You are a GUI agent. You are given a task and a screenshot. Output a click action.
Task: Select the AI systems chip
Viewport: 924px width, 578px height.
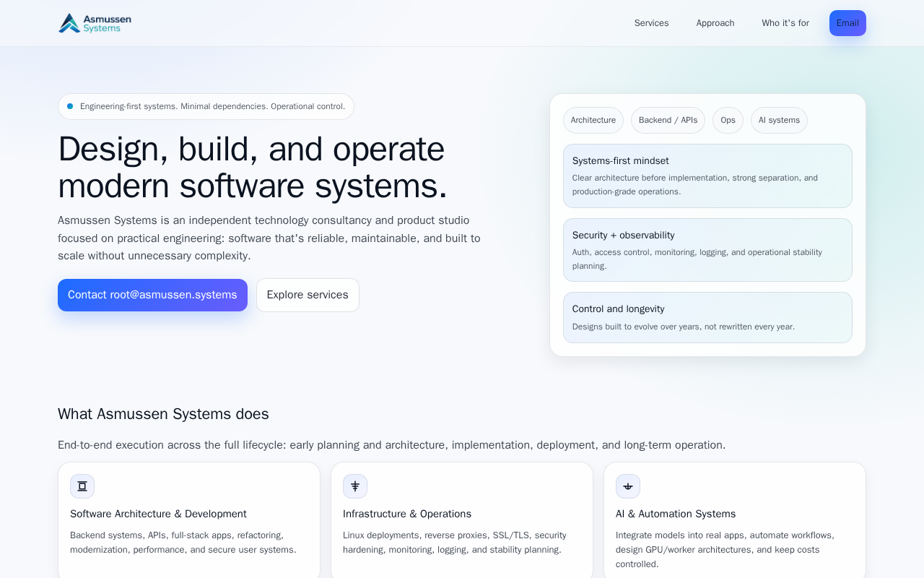[x=779, y=120]
